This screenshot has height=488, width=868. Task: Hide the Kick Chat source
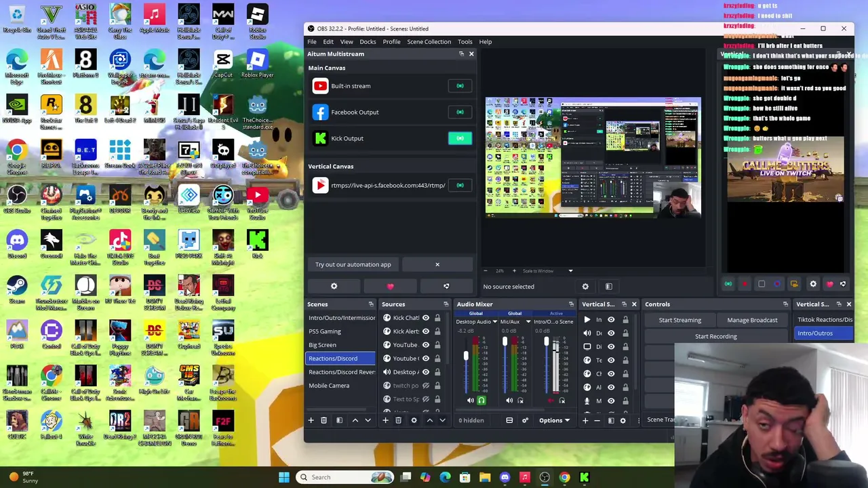pos(426,318)
